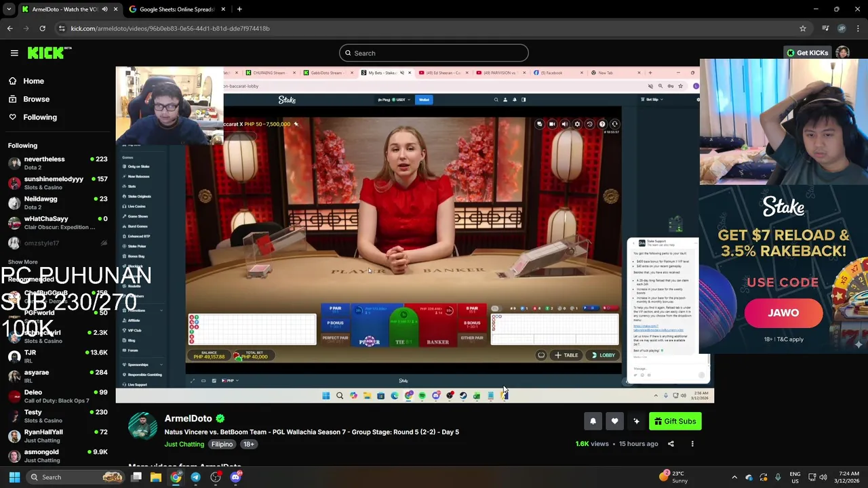Open the sunshinemelodyyy channel
The image size is (868, 488).
[58, 183]
